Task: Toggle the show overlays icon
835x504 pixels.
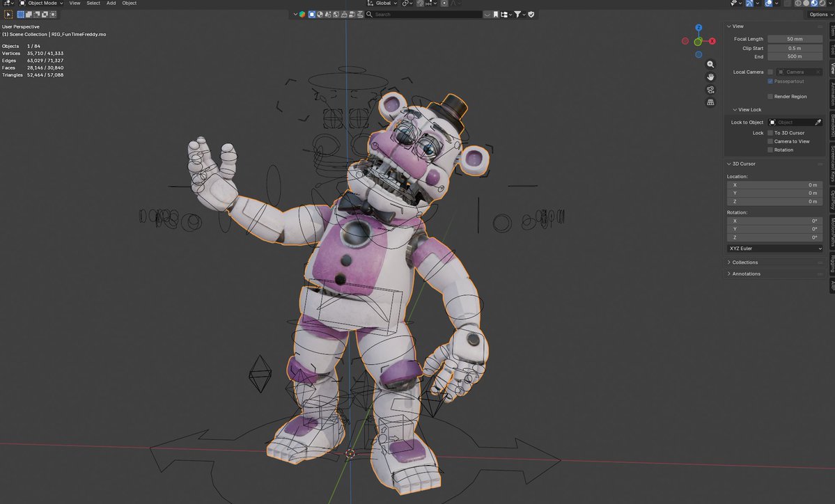Action: click(x=768, y=3)
